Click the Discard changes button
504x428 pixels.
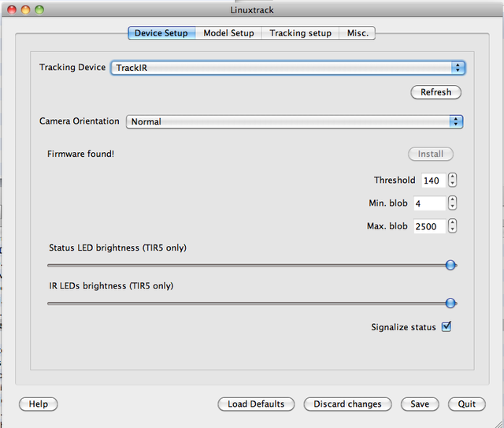pyautogui.click(x=347, y=404)
